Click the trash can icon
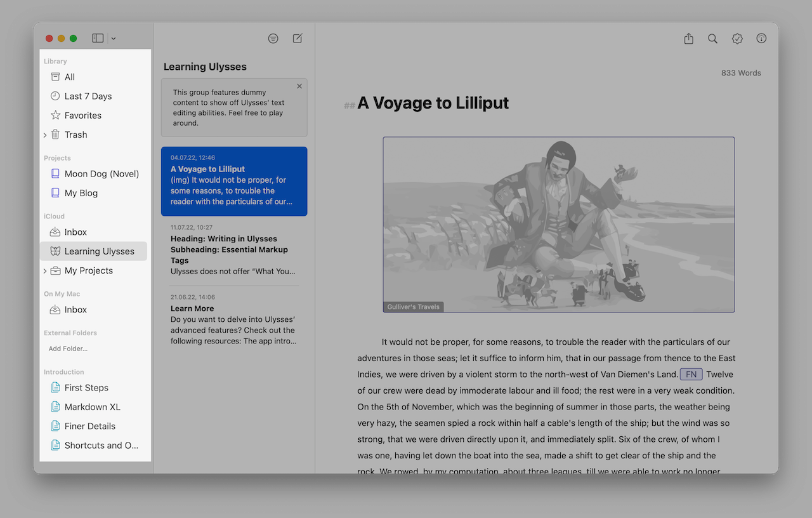This screenshot has height=518, width=812. click(55, 135)
